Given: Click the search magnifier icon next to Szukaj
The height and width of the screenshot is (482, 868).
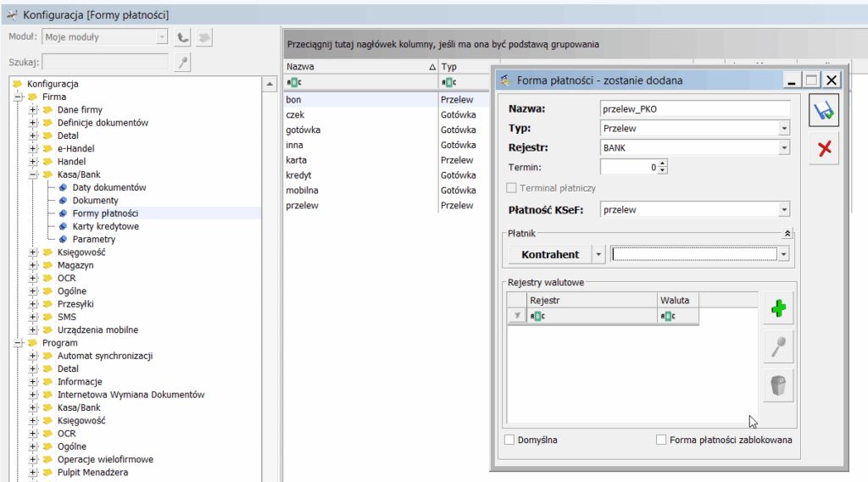Looking at the screenshot, I should 182,62.
